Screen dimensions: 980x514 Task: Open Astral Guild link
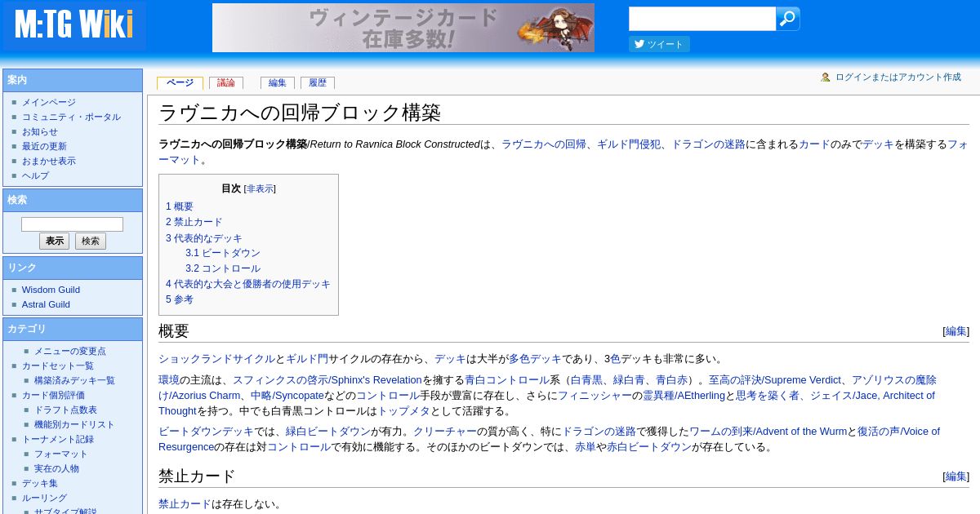click(46, 304)
